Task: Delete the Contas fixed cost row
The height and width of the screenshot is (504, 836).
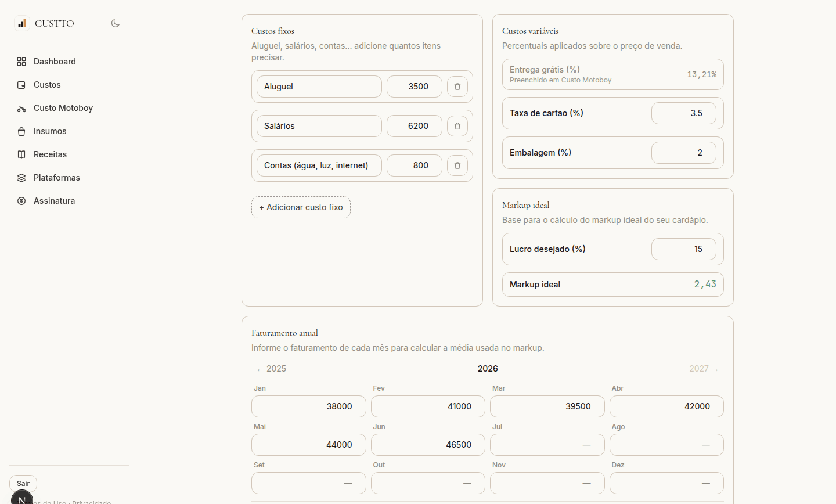Action: click(x=457, y=165)
